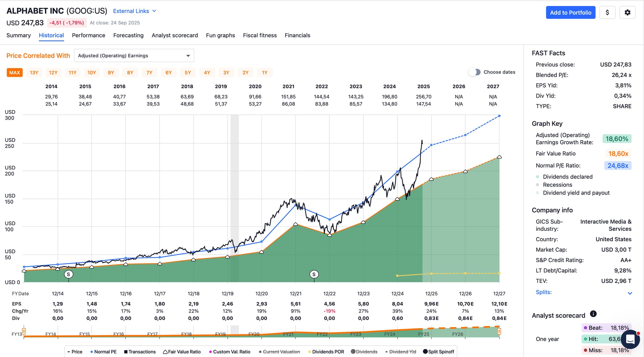Screen dimensions: 644x357
Task: Toggle Fair Value Ratio legend item
Action: click(x=182, y=352)
